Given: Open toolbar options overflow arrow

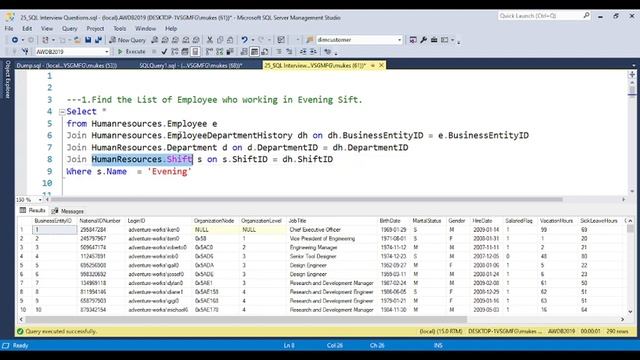Looking at the screenshot, I should click(x=458, y=41).
